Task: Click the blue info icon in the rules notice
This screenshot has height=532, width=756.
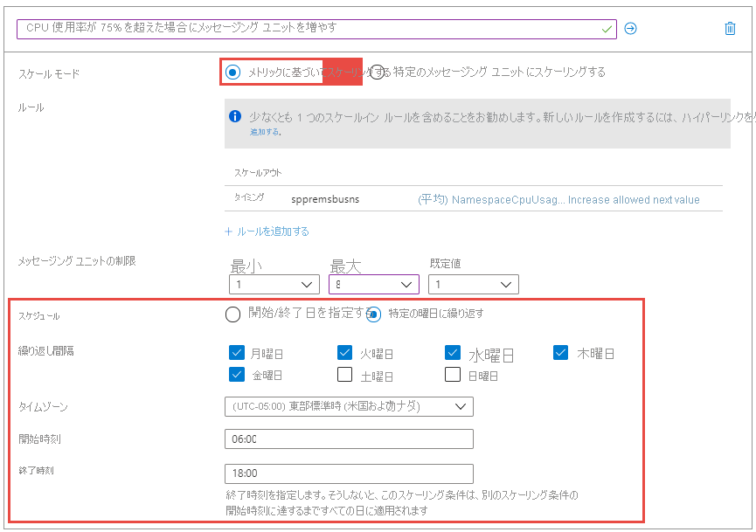Action: pyautogui.click(x=235, y=116)
